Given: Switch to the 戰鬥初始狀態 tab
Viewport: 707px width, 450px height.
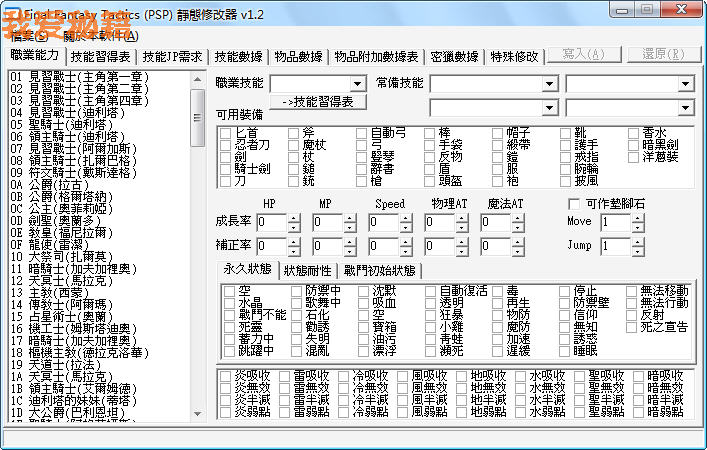Looking at the screenshot, I should [380, 270].
